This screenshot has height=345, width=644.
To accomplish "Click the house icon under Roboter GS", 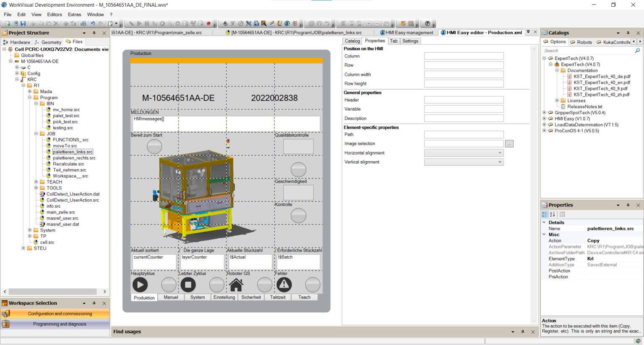I will (236, 285).
